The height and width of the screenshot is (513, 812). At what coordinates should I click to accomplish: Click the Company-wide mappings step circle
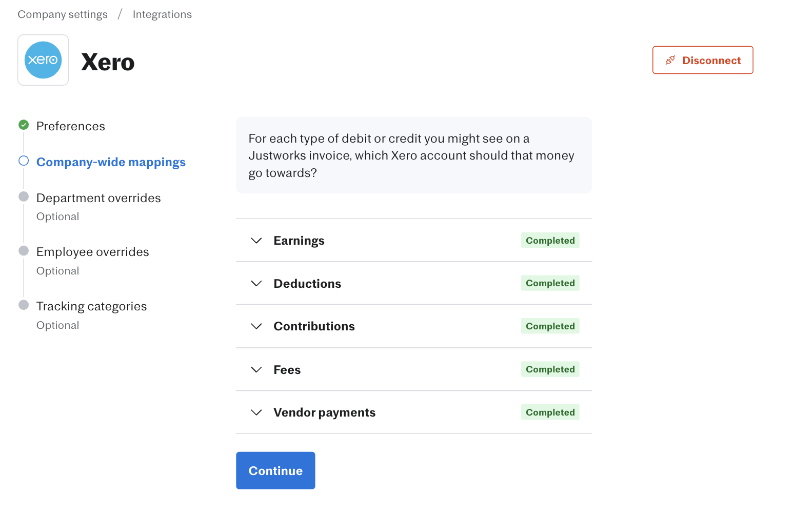tap(24, 161)
